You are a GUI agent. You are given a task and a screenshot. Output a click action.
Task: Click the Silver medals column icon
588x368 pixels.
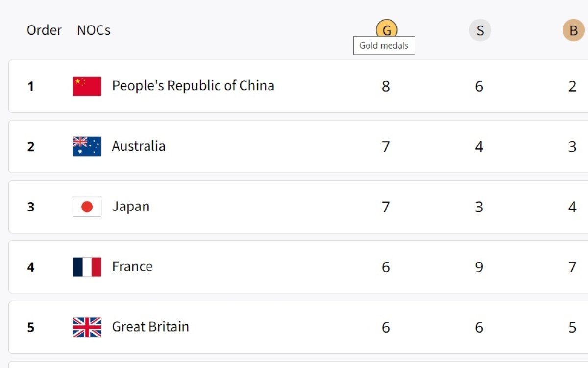pyautogui.click(x=480, y=31)
